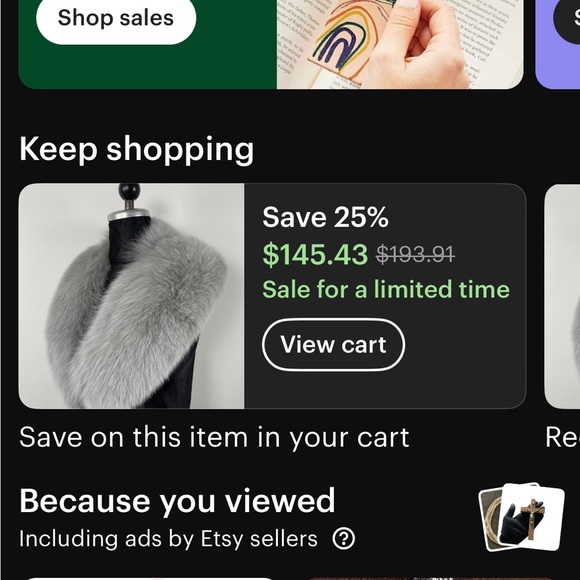Tap the Because you viewed heading
The image size is (580, 580).
point(177,501)
